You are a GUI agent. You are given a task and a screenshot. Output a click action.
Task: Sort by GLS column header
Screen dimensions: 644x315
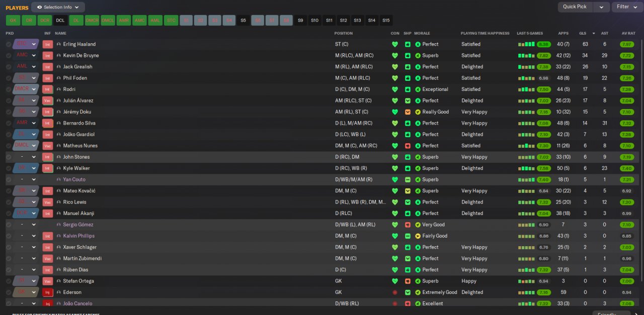pos(583,33)
